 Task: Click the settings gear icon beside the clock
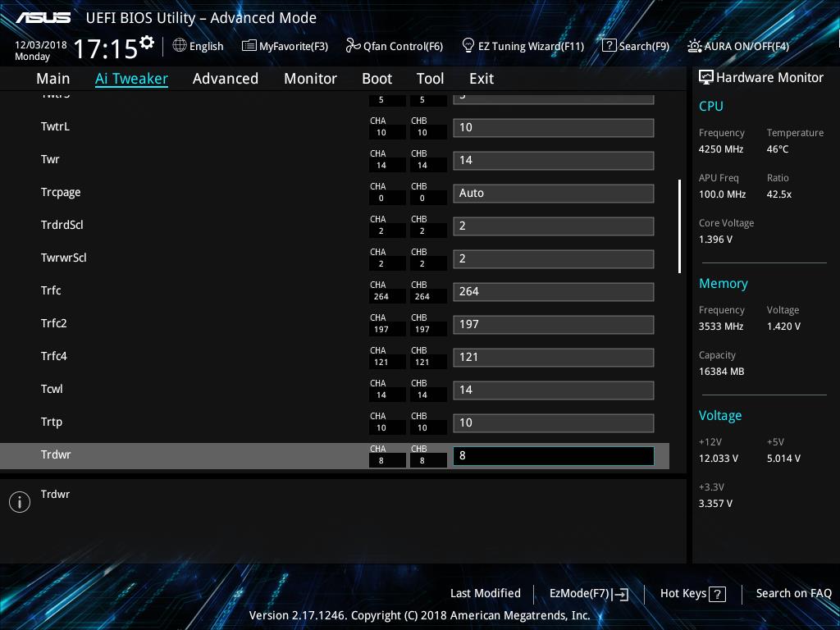click(147, 43)
